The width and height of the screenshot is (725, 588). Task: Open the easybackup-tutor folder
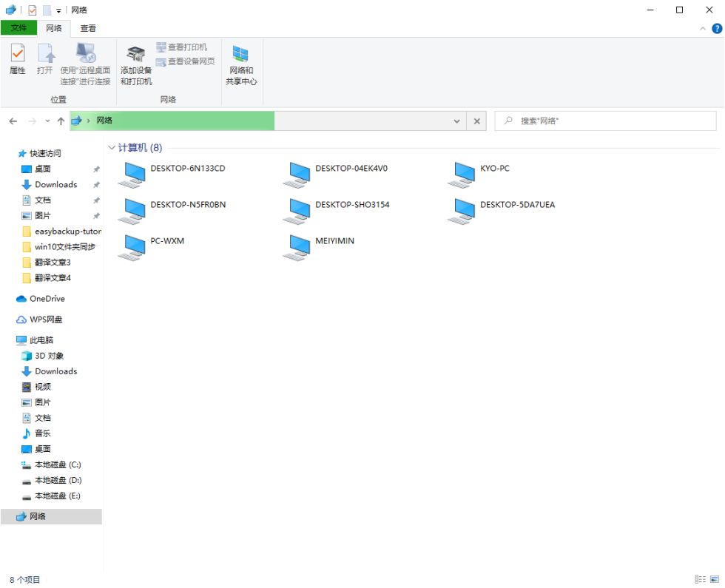point(61,231)
